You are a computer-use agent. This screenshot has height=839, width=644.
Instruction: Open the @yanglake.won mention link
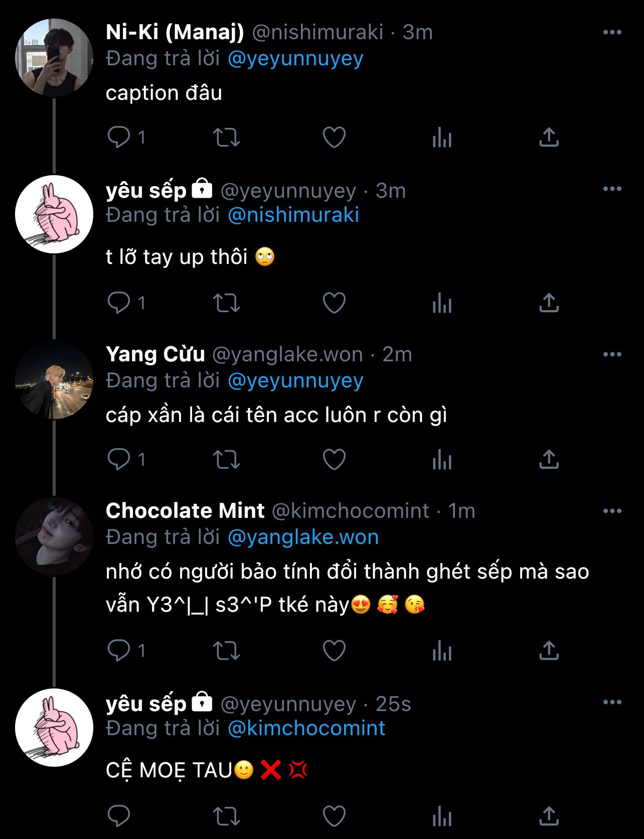(303, 537)
